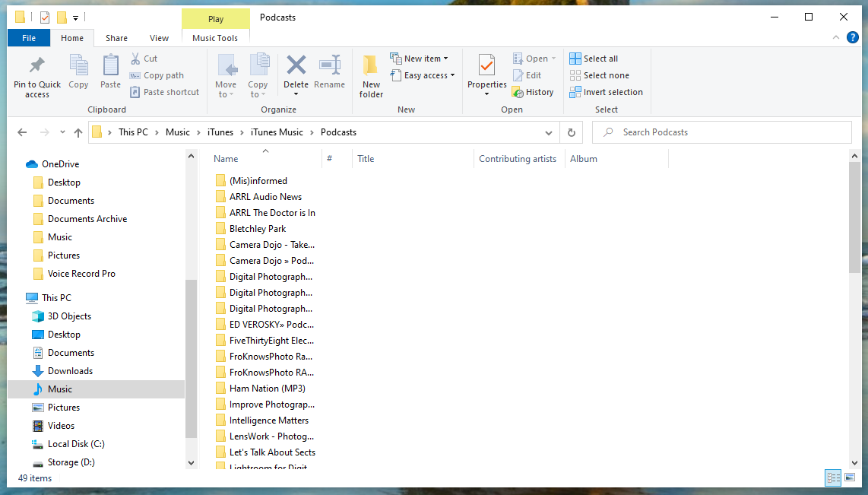868x495 pixels.
Task: Click the Move to icon
Action: 227,65
